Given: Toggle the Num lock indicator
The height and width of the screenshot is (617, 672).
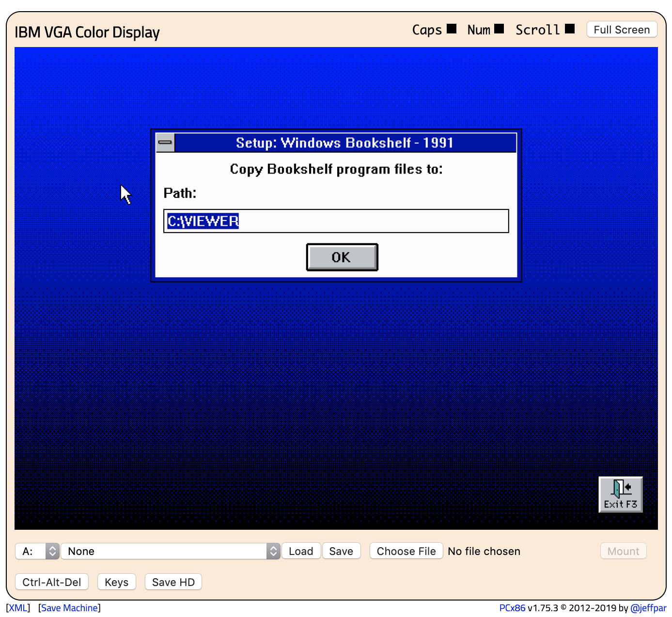Looking at the screenshot, I should coord(499,28).
